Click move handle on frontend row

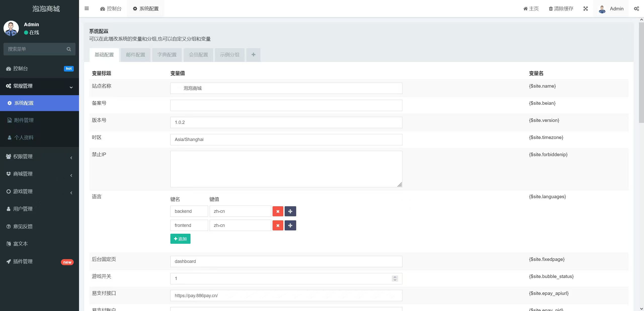coord(290,225)
